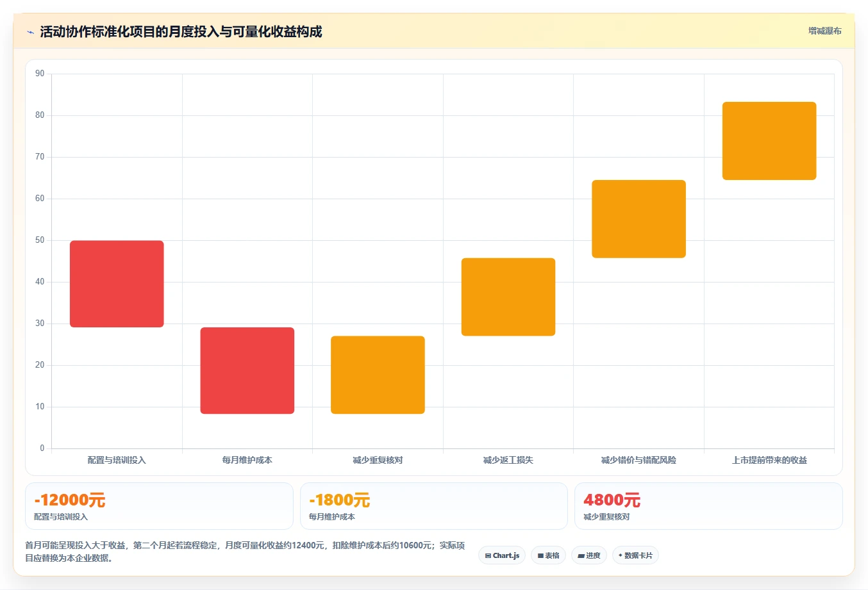Click the x-axis label 减少返工损失
868x590 pixels.
tap(508, 460)
